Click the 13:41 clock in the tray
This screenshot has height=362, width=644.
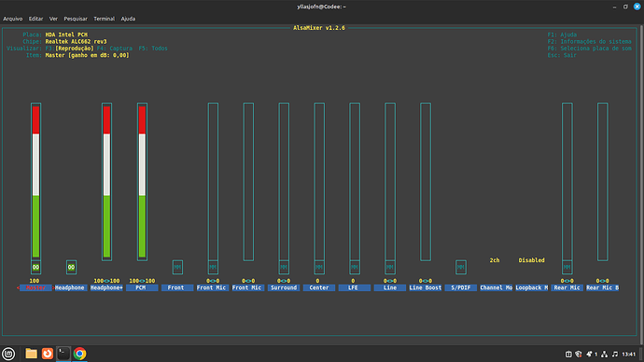coord(629,354)
